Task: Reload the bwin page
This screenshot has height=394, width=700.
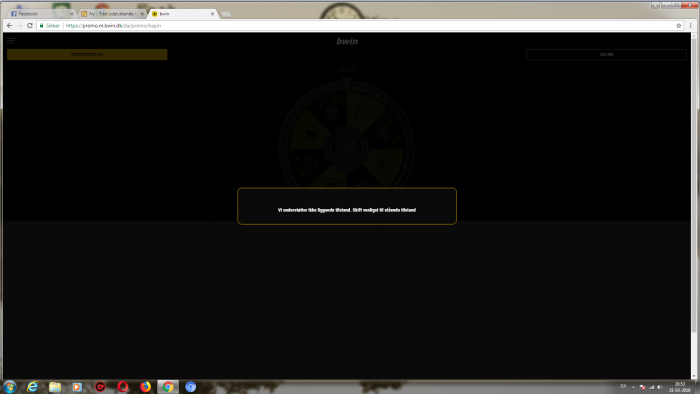Action: 30,25
